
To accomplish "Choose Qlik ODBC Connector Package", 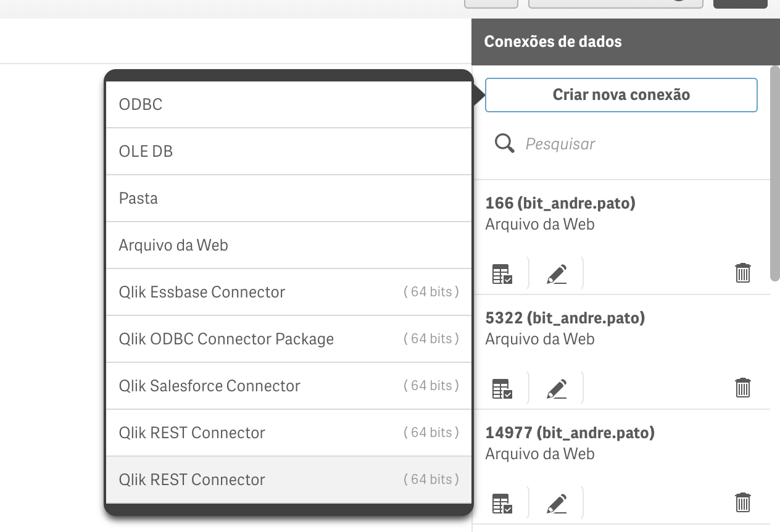I will pos(289,339).
